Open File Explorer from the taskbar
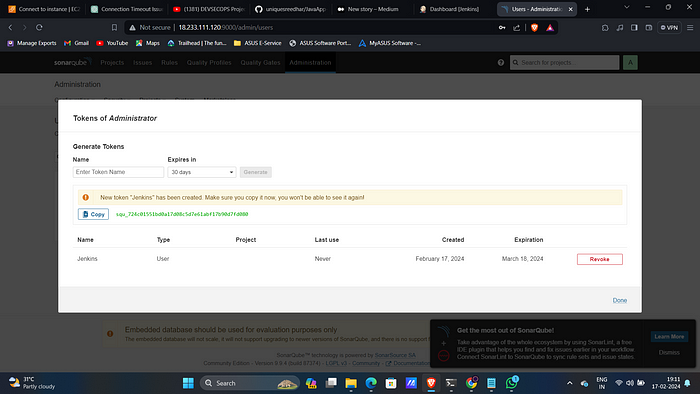 [x=351, y=383]
